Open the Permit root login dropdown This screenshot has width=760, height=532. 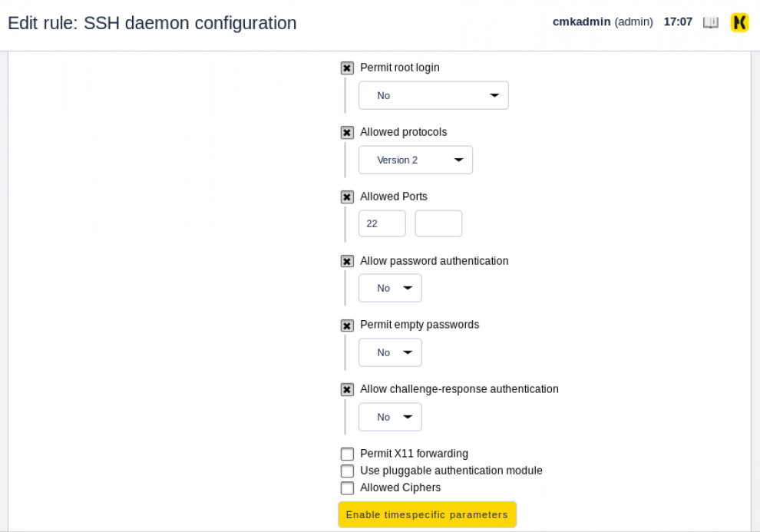click(x=433, y=95)
